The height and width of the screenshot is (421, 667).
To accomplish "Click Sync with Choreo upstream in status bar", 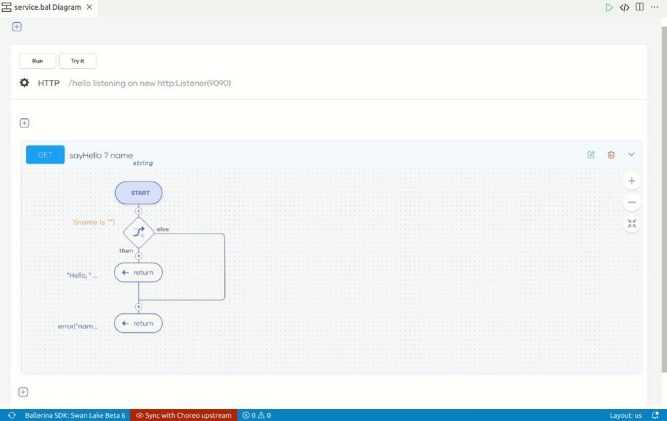I will click(186, 415).
